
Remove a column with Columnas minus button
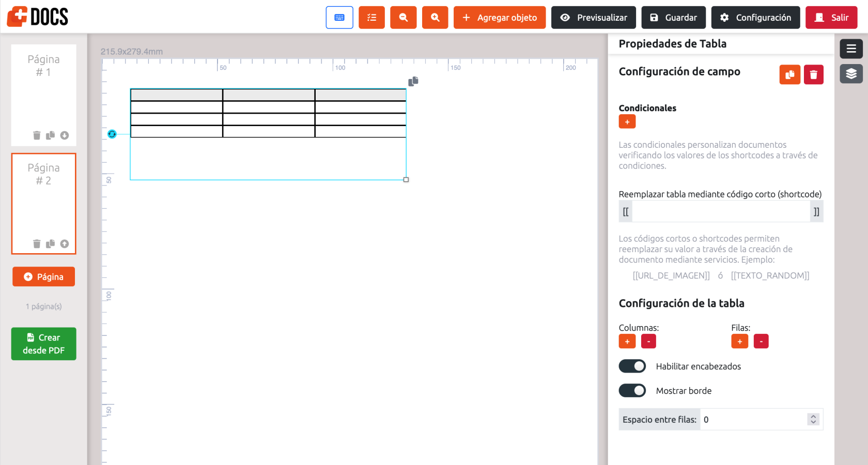[648, 342]
